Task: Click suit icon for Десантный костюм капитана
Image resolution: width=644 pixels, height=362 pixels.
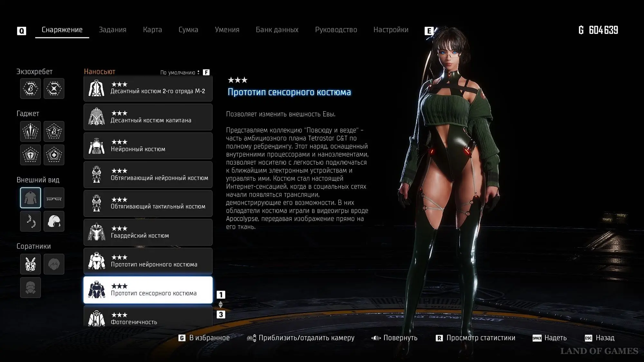Action: (x=96, y=117)
